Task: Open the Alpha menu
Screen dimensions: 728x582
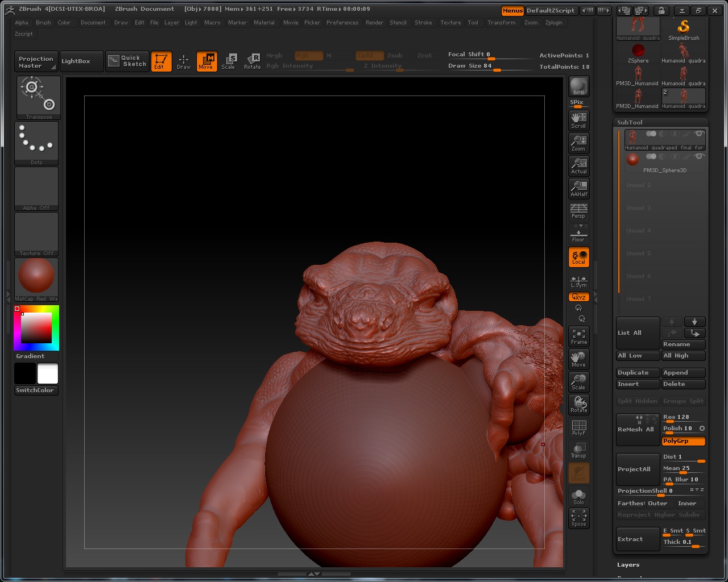Action: [22, 23]
